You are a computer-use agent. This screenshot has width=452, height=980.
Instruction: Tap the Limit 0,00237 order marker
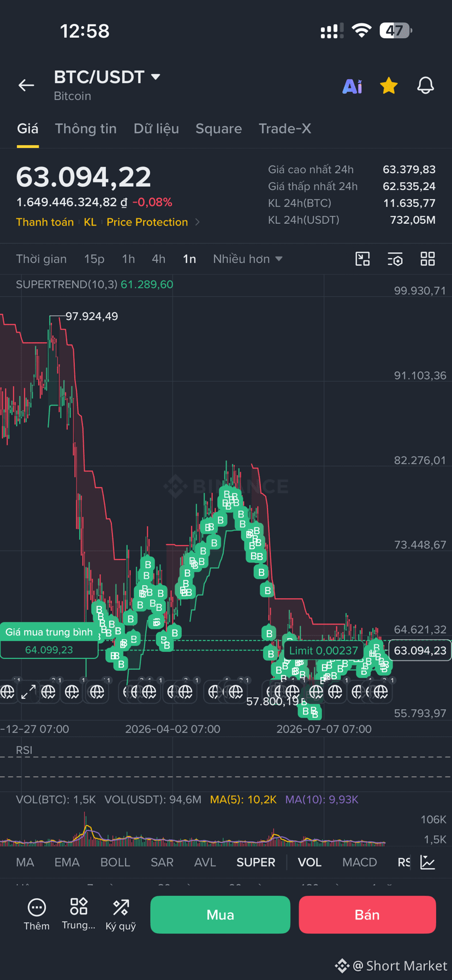(324, 650)
